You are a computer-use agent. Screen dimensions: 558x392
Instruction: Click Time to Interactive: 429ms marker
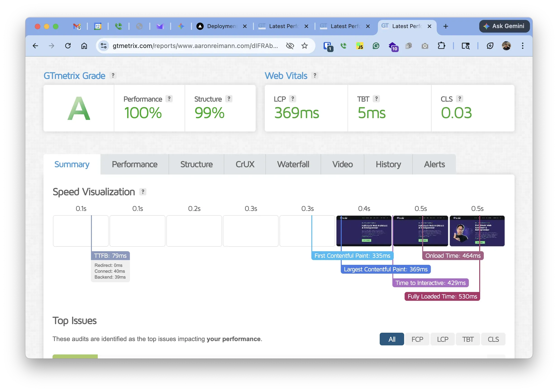[430, 283]
